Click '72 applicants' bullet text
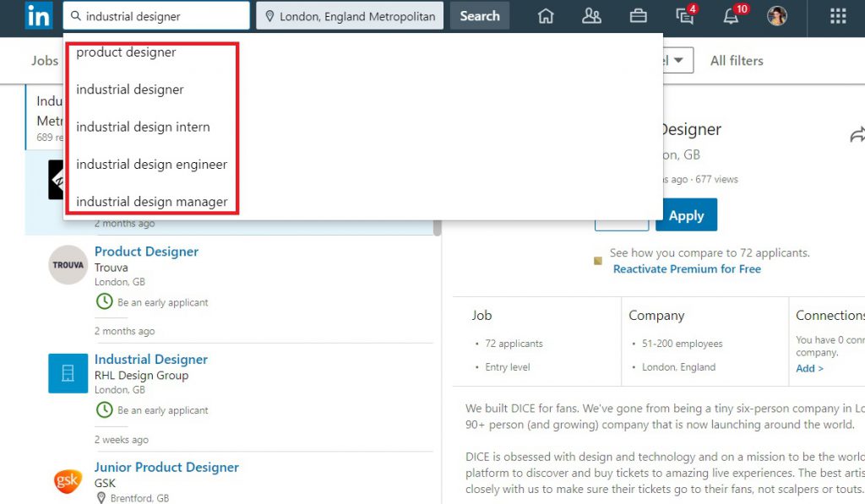 tap(514, 344)
